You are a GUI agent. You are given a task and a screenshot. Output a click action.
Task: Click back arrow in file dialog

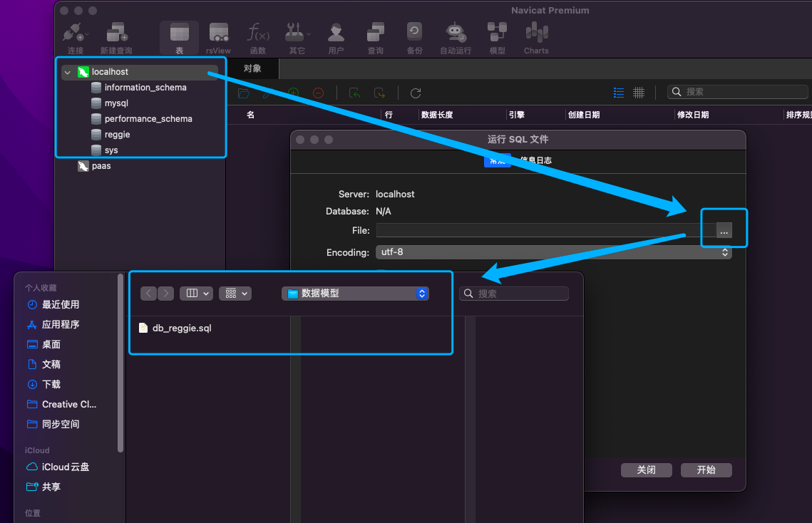[148, 294]
